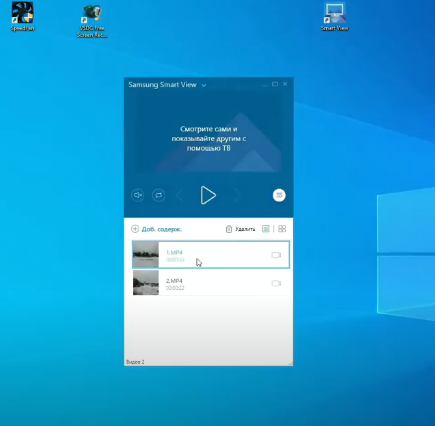The width and height of the screenshot is (435, 426).
Task: Switch to grid view layout
Action: tap(282, 229)
